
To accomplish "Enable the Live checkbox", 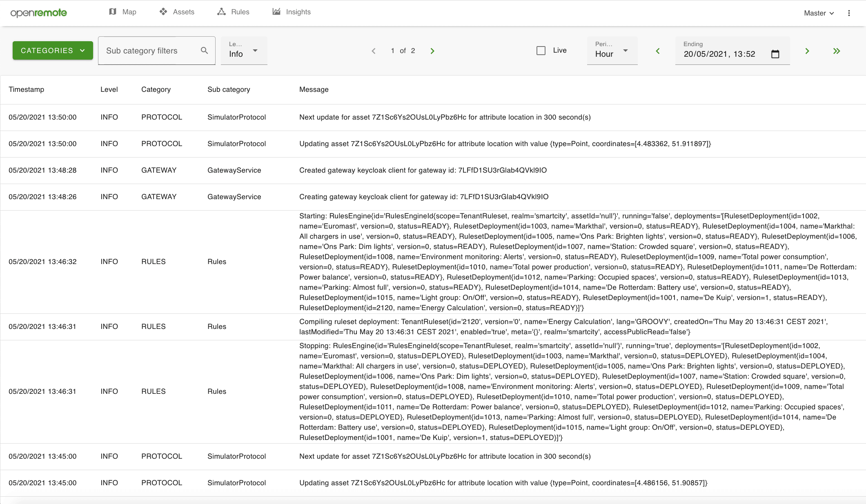I will [x=541, y=51].
